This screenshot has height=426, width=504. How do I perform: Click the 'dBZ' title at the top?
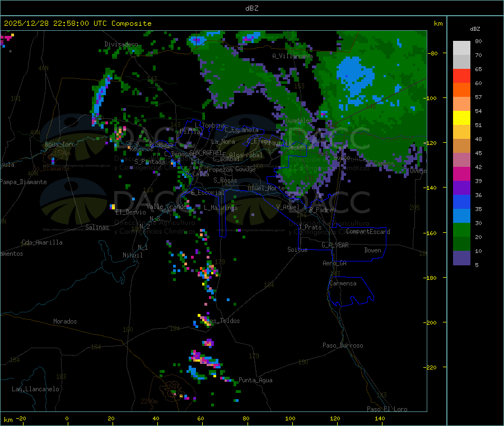pos(251,8)
